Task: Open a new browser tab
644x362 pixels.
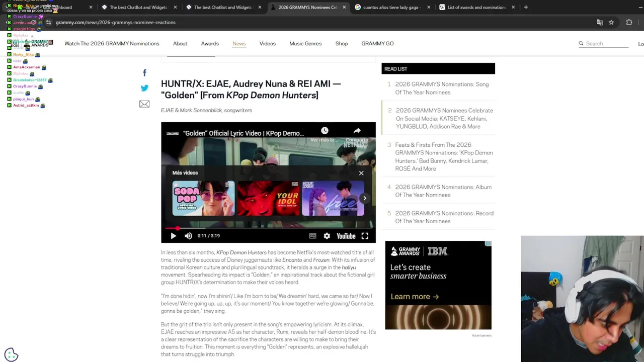Action: point(526,7)
